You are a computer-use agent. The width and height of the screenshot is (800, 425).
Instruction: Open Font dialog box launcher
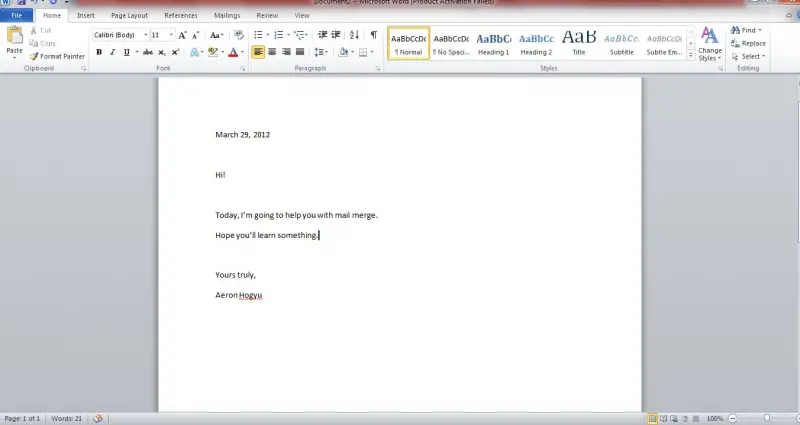click(243, 68)
